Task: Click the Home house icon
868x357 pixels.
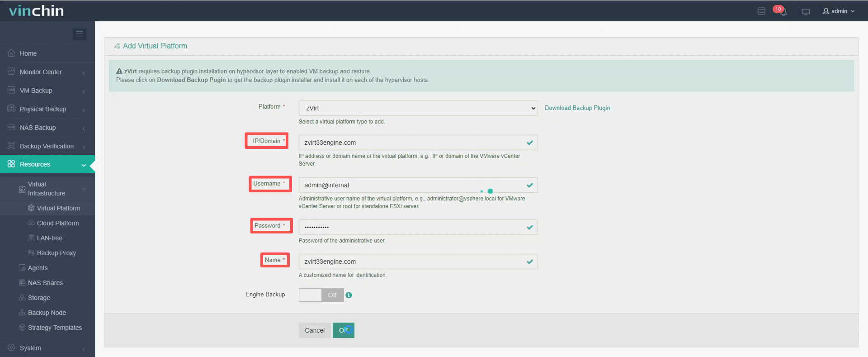Action: click(11, 53)
